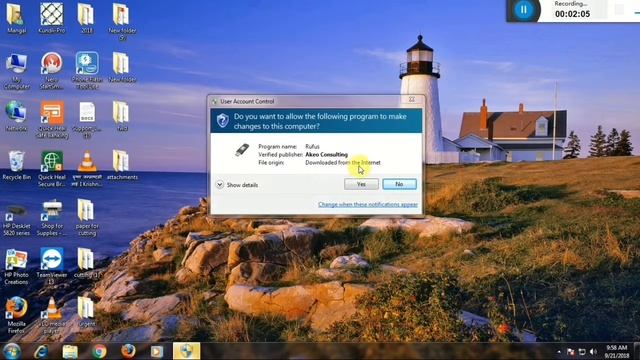This screenshot has width=640, height=360.
Task: Select the Quick Heal Secure Browser shortcut
Action: coord(52,169)
